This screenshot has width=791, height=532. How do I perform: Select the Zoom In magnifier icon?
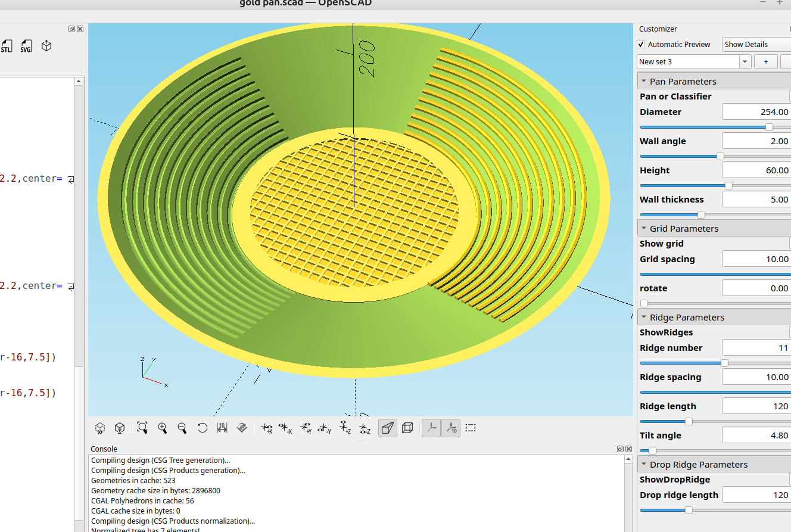click(162, 428)
